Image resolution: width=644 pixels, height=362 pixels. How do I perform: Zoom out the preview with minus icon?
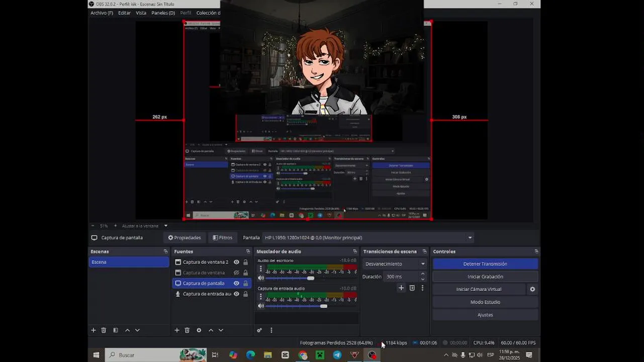pyautogui.click(x=93, y=226)
